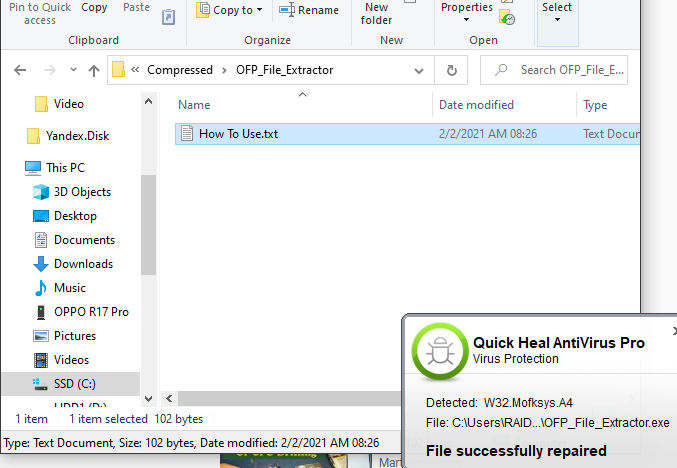The image size is (677, 468).
Task: Click the File successfully repaired message
Action: point(516,451)
